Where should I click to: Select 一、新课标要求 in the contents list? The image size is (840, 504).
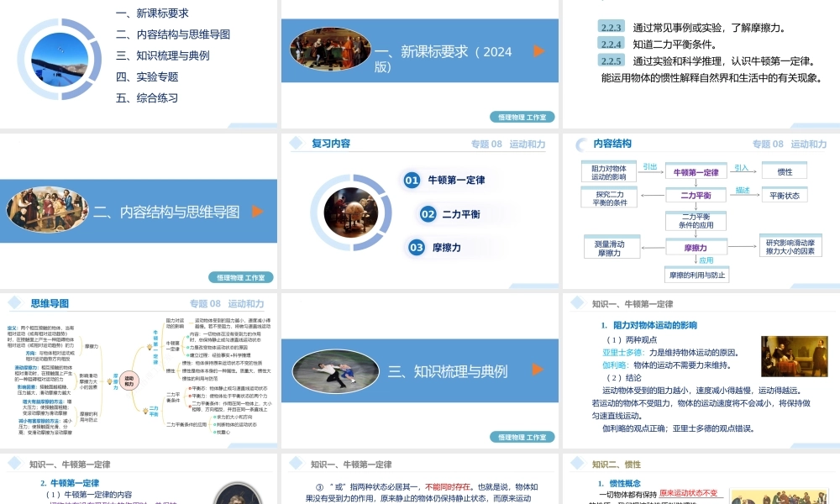tap(152, 13)
